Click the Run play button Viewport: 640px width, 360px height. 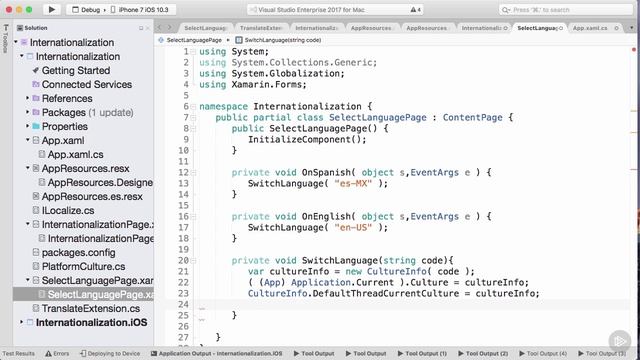(x=52, y=9)
